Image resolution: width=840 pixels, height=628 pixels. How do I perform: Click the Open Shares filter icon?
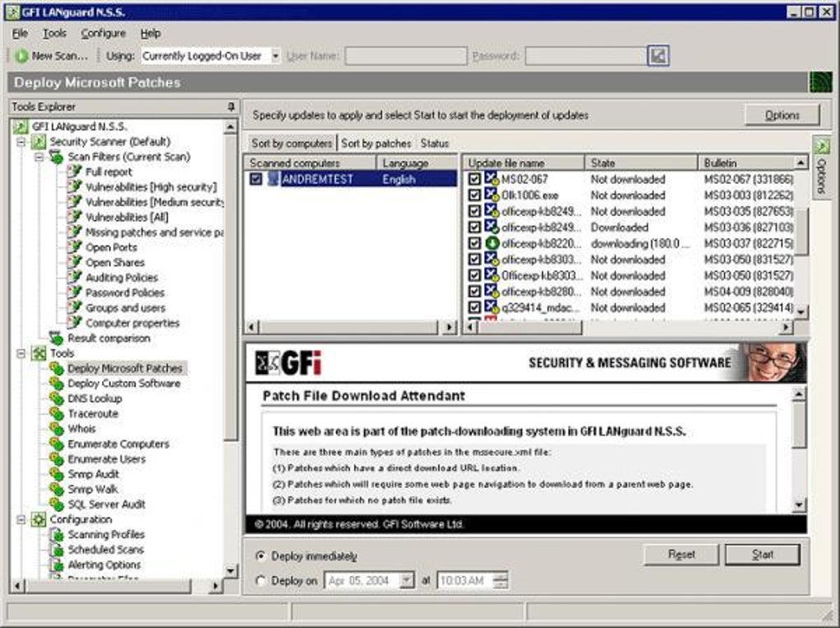pyautogui.click(x=74, y=262)
